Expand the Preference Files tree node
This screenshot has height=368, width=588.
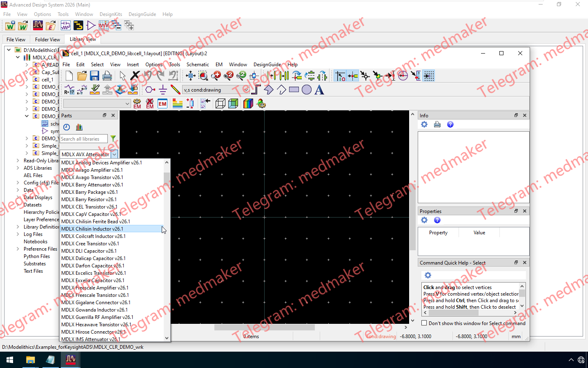point(18,249)
